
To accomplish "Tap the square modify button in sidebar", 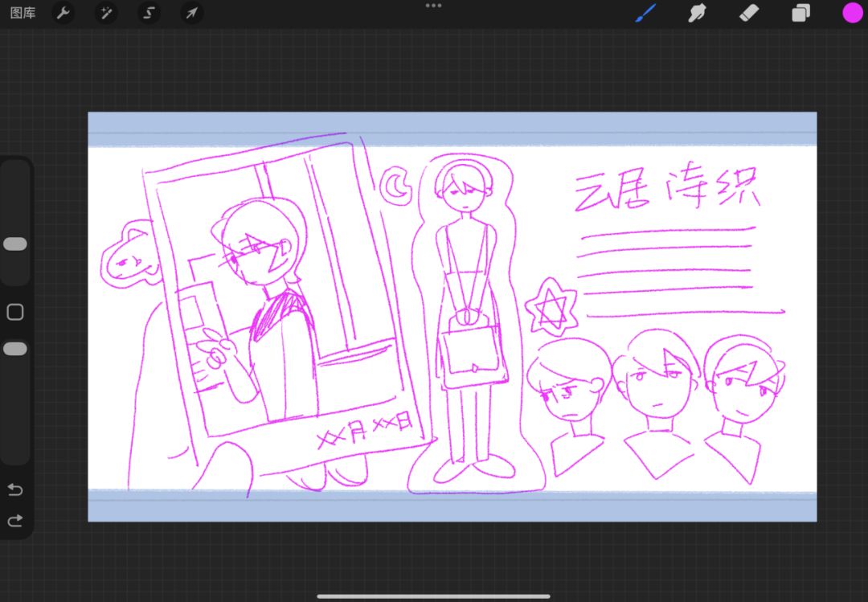I will click(15, 313).
